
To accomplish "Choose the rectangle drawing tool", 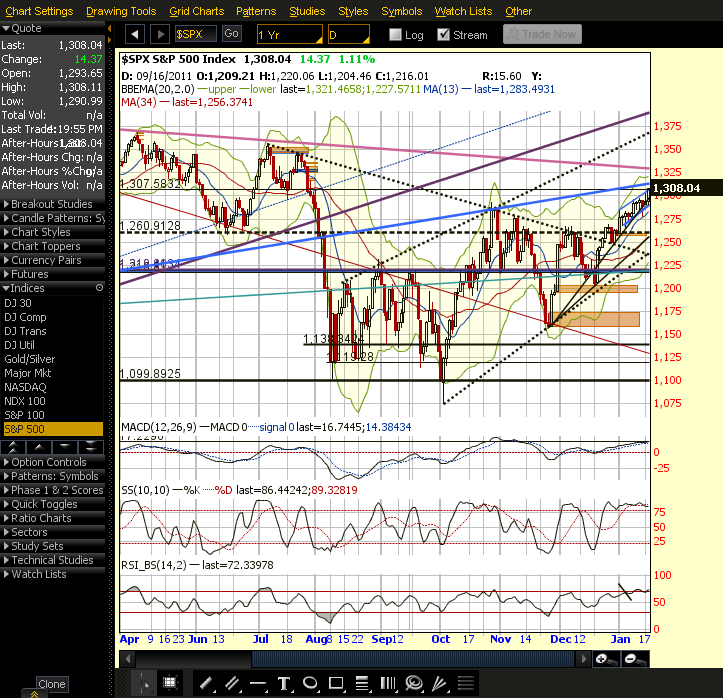I will [336, 683].
